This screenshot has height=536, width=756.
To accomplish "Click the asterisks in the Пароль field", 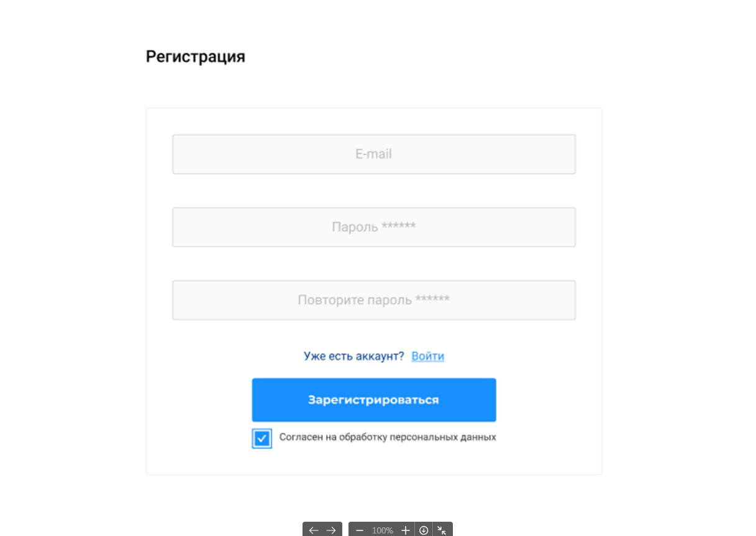I will point(399,226).
